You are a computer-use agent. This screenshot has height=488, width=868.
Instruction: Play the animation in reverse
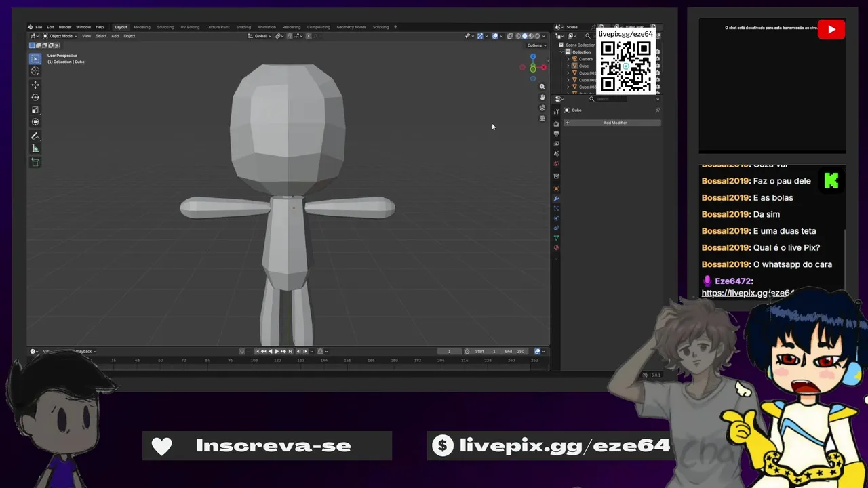click(271, 351)
